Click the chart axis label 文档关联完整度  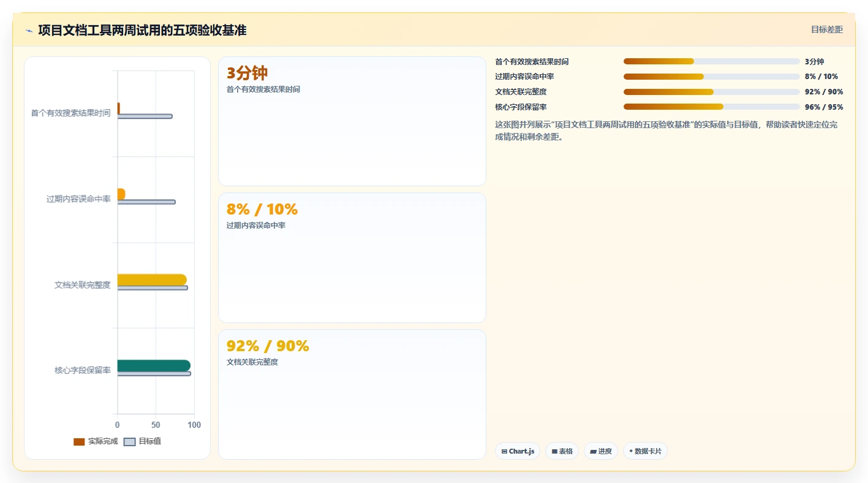[83, 285]
